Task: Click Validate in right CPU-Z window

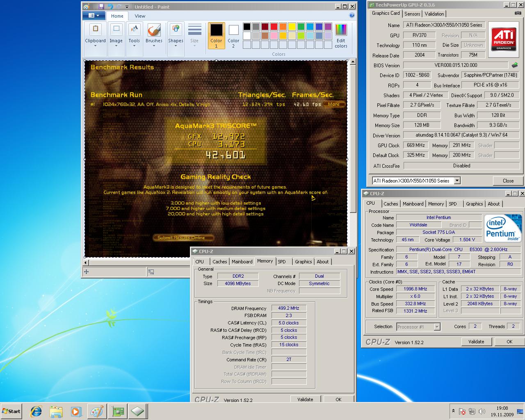Action: [476, 342]
